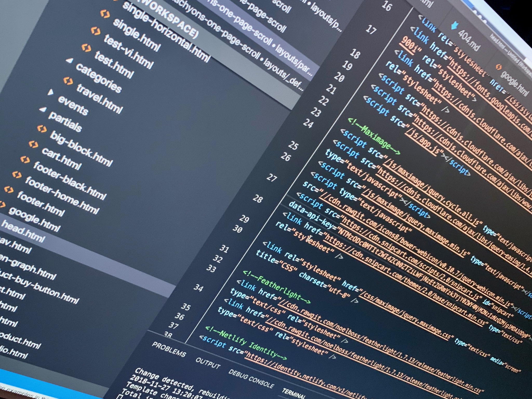Expand the events folder arrow

point(51,92)
